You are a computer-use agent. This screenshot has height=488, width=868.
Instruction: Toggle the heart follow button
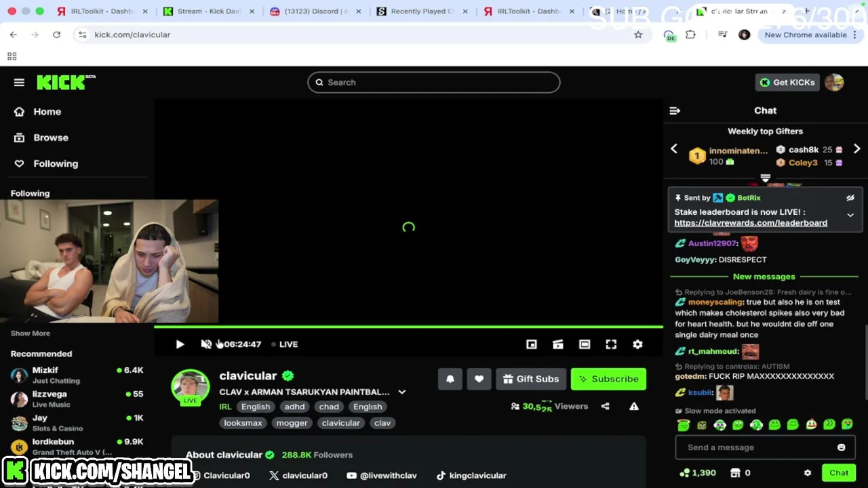coord(479,379)
